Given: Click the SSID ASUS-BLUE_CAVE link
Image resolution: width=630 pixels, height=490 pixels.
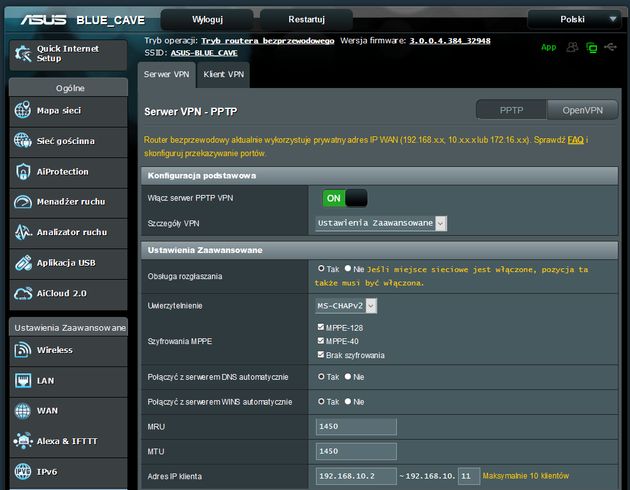Looking at the screenshot, I should (x=204, y=53).
